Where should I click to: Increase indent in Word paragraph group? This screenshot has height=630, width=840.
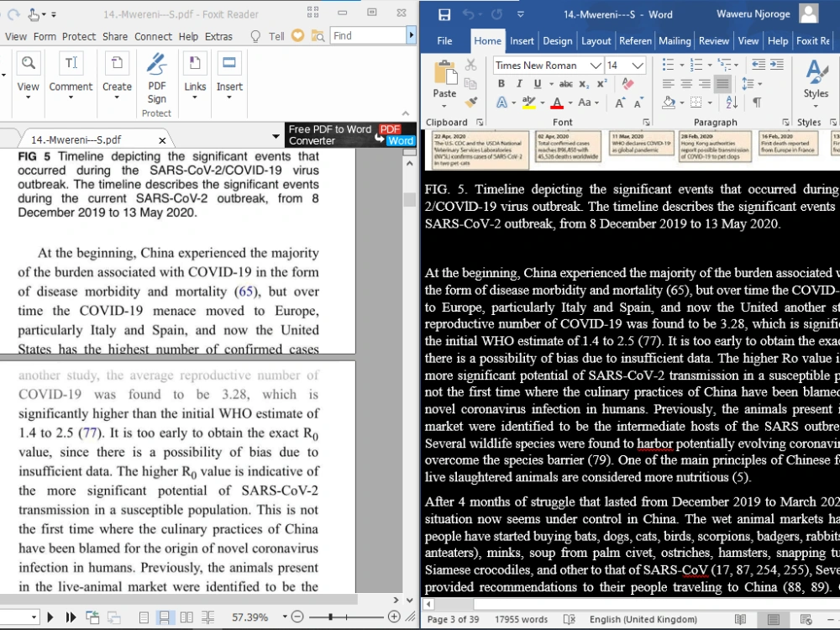[777, 65]
